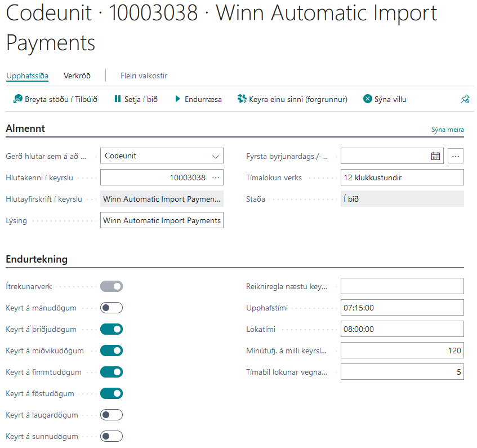
Task: Open the calendar date picker icon
Action: pyautogui.click(x=435, y=156)
